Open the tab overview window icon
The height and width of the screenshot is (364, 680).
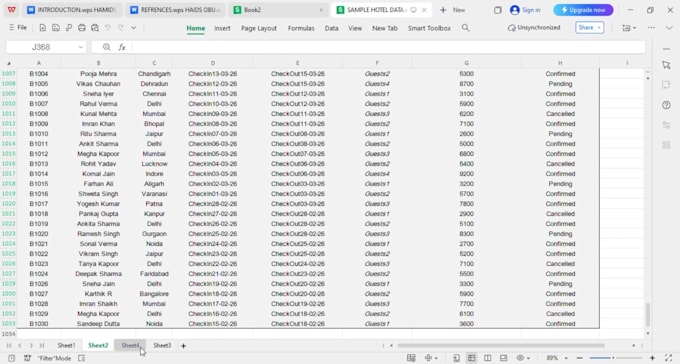498,10
